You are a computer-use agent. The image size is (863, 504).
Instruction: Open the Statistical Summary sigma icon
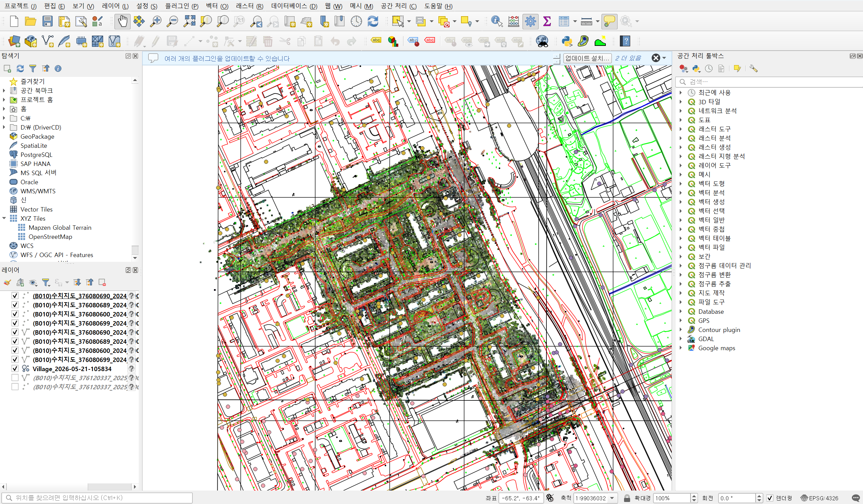pyautogui.click(x=547, y=21)
